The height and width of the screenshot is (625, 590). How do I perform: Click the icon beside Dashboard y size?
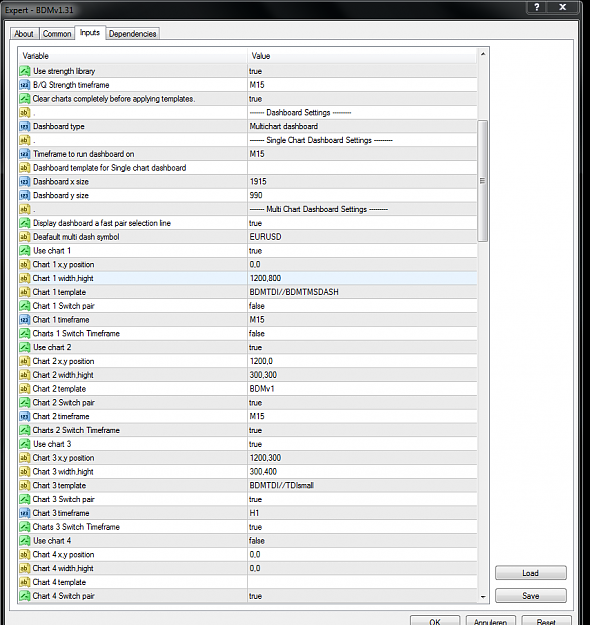click(x=25, y=195)
